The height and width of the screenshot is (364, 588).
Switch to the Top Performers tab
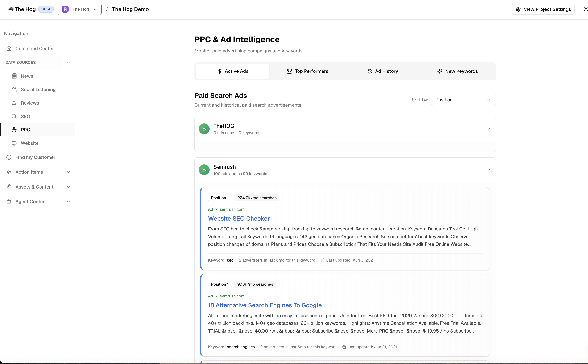tap(307, 71)
